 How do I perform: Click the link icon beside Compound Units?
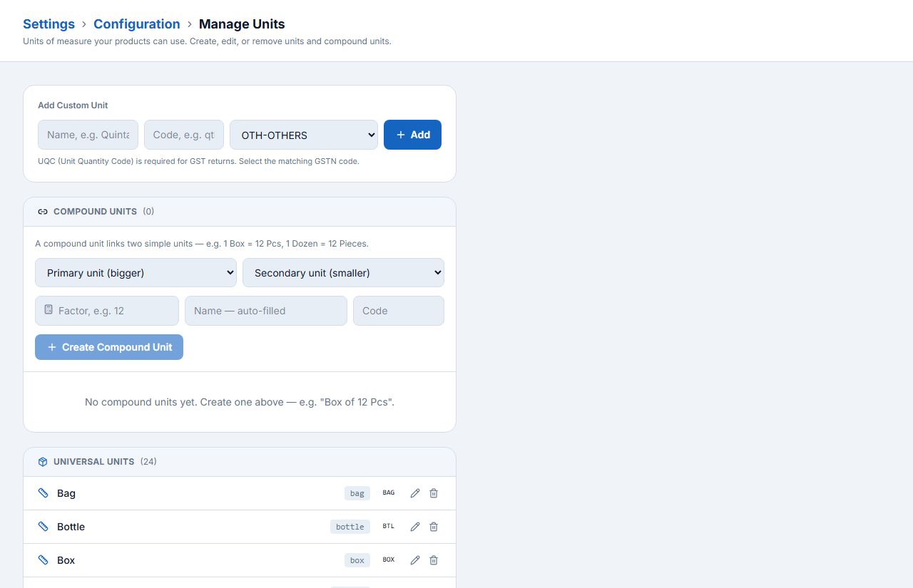[43, 212]
